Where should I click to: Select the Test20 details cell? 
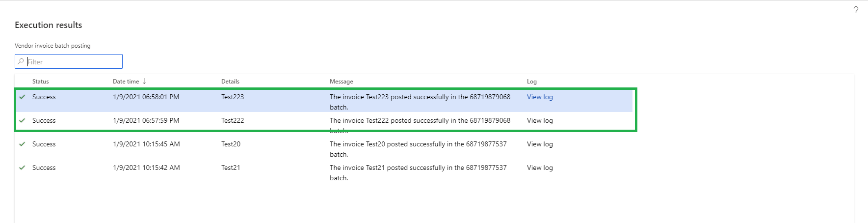[x=231, y=144]
